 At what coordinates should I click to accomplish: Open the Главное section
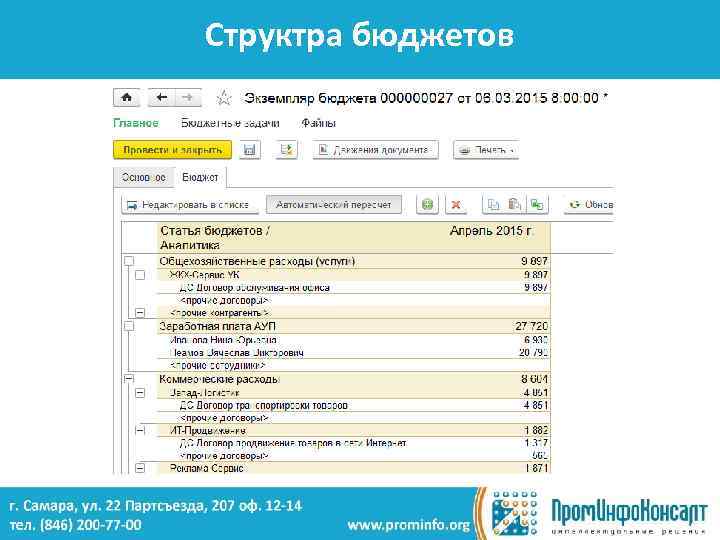point(136,123)
